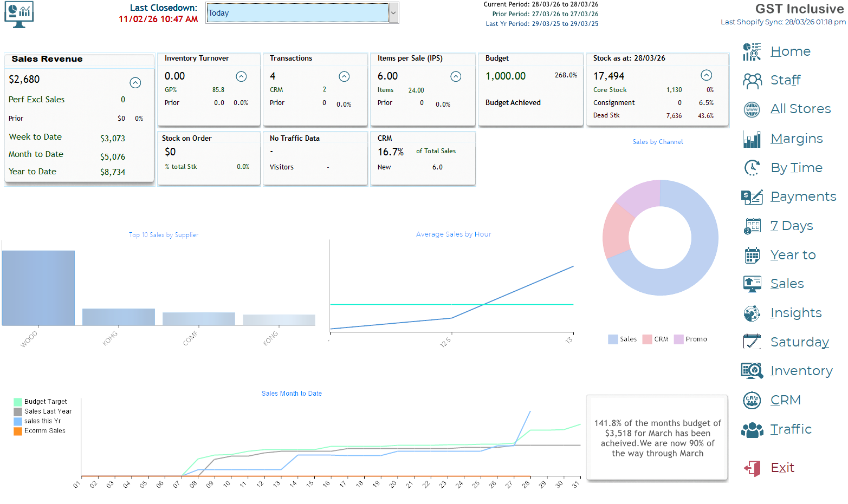Click the 7 Days calendar icon

[752, 226]
